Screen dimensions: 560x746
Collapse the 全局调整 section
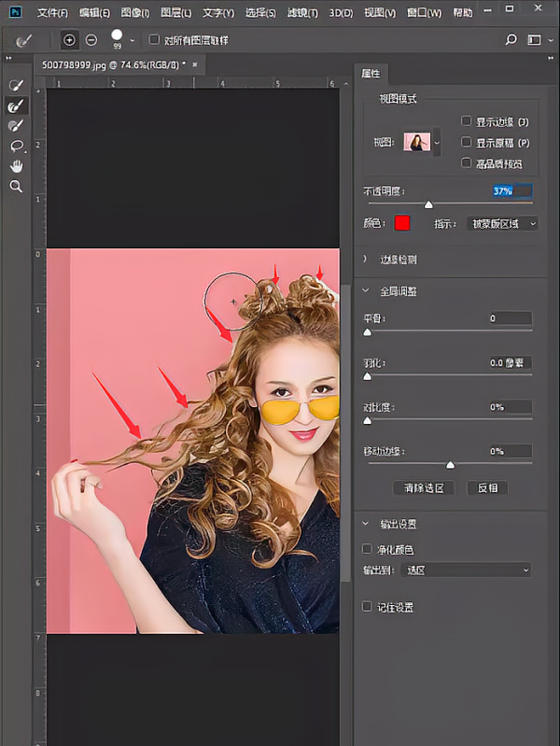click(366, 290)
